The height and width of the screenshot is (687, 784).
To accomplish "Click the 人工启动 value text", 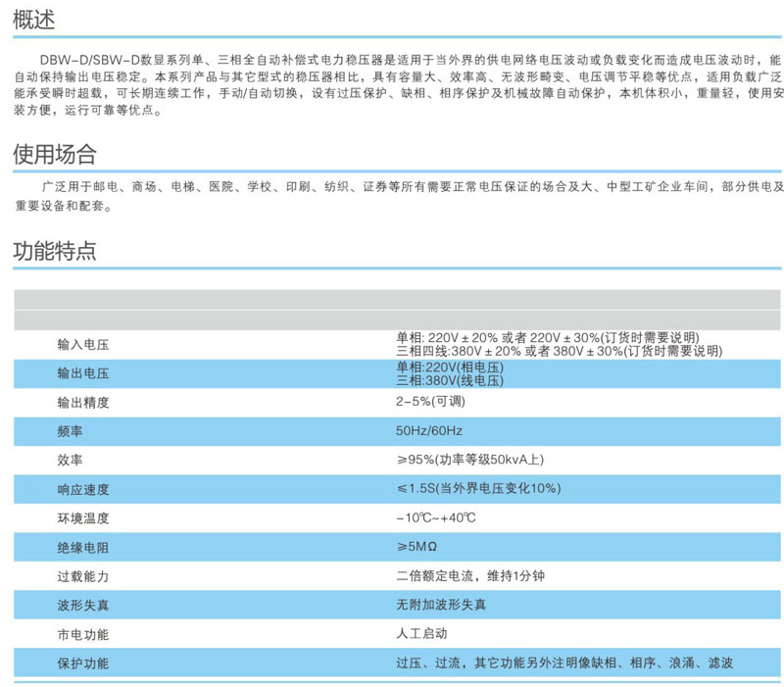I will pos(421,634).
